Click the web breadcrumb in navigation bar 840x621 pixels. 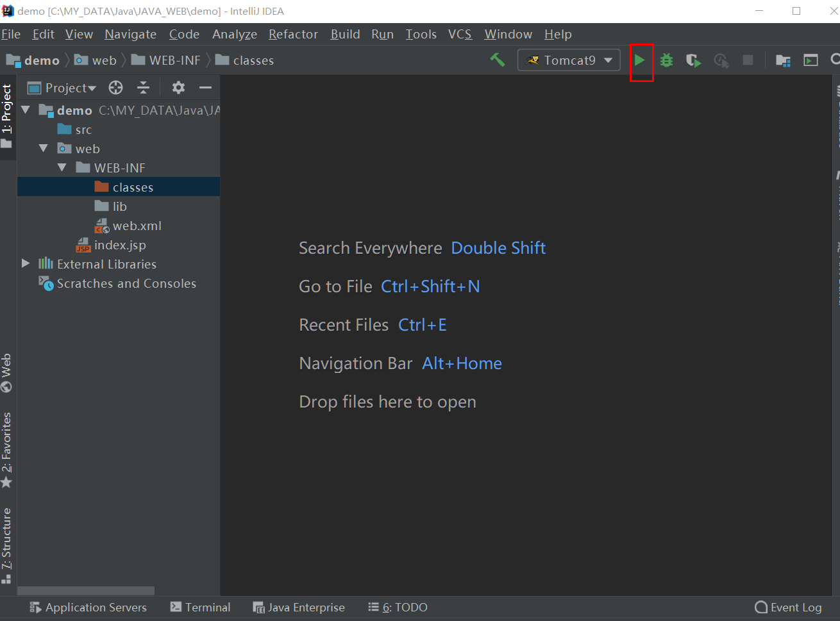pos(96,60)
